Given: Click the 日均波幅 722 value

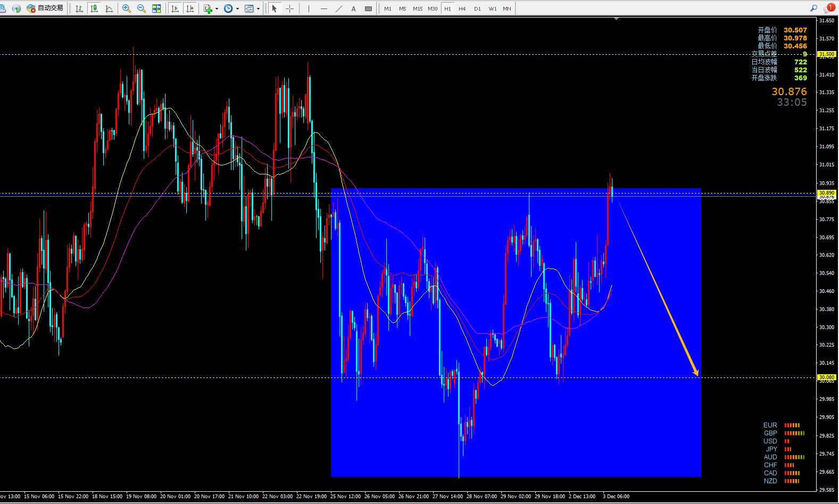Looking at the screenshot, I should (x=801, y=62).
